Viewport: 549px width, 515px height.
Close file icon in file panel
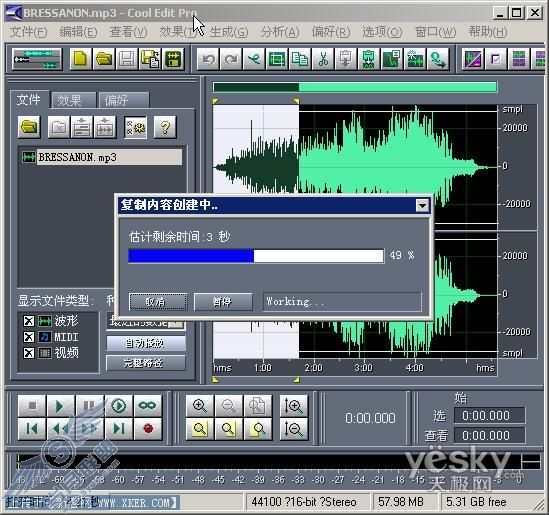(58, 127)
